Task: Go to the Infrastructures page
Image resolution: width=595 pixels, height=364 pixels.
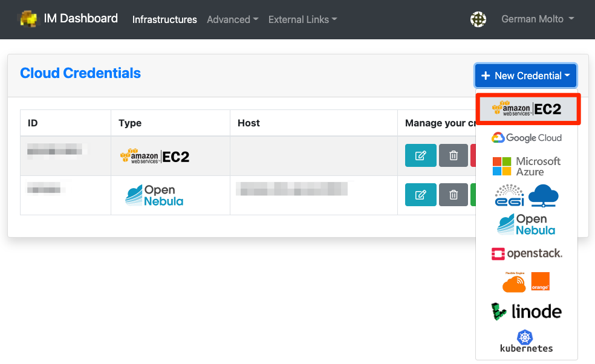Action: (x=164, y=19)
